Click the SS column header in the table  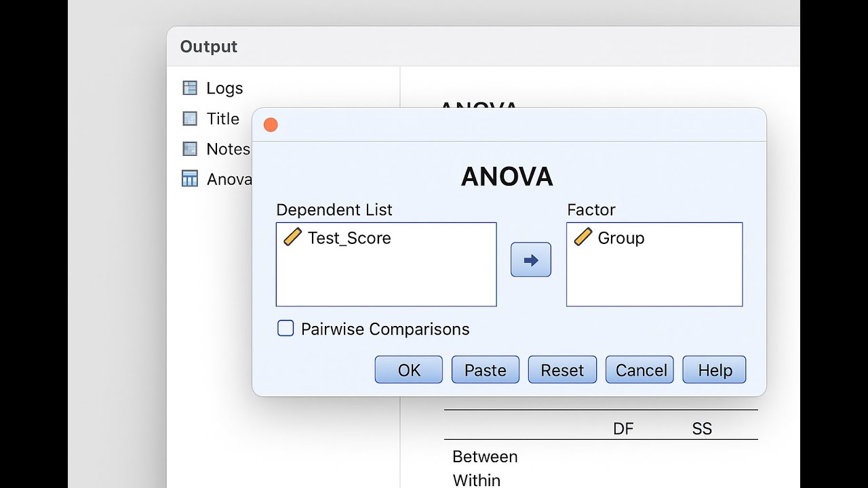pyautogui.click(x=702, y=428)
